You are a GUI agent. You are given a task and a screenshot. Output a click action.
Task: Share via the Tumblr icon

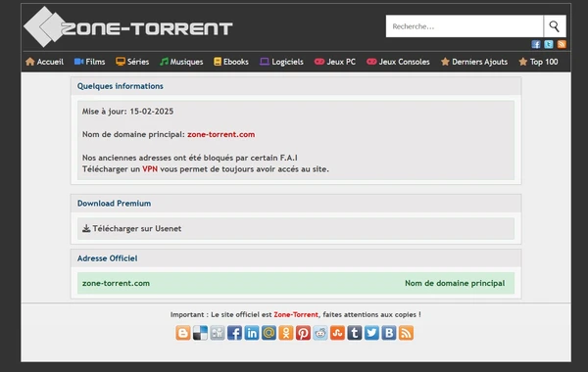(x=355, y=333)
